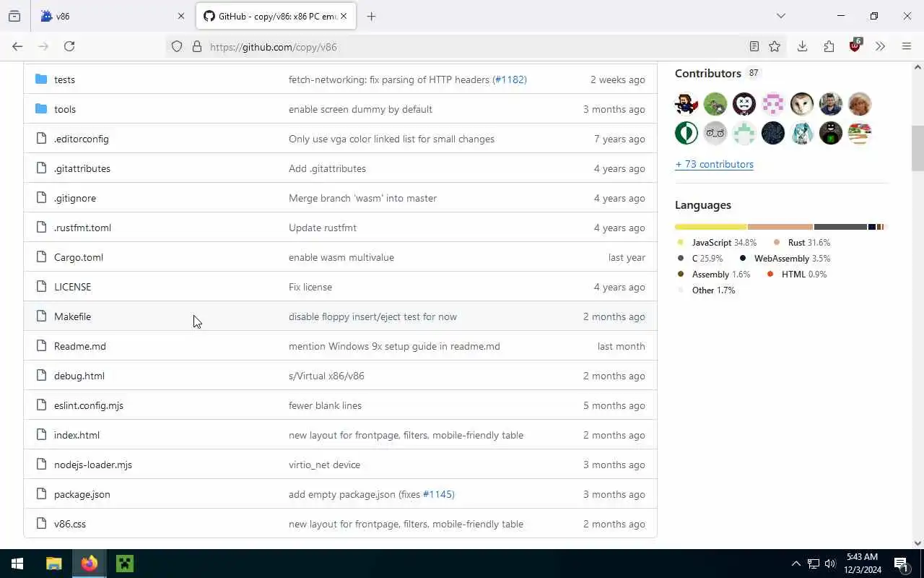
Task: Open the Makefile entry
Action: point(72,316)
